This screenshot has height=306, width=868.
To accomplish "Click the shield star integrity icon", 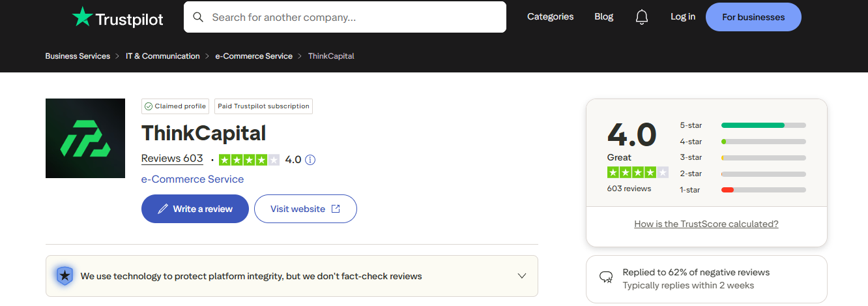I will [x=65, y=276].
